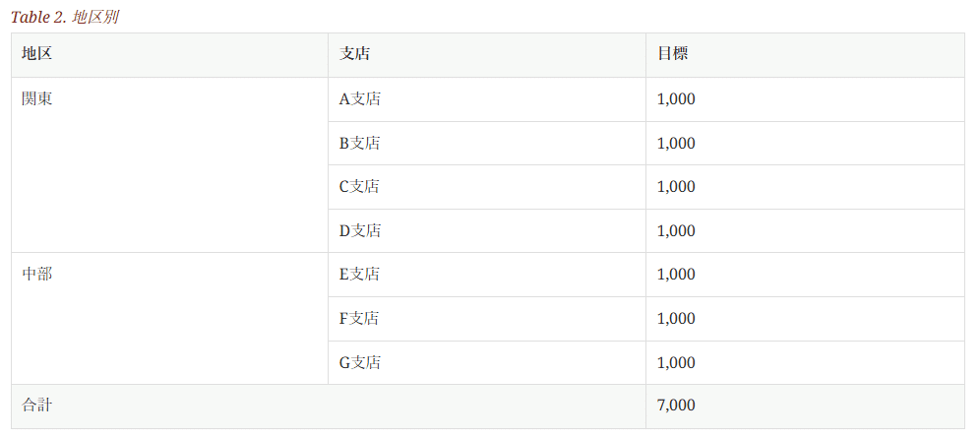The width and height of the screenshot is (980, 437).
Task: Click the 支店 column header
Action: [x=354, y=54]
